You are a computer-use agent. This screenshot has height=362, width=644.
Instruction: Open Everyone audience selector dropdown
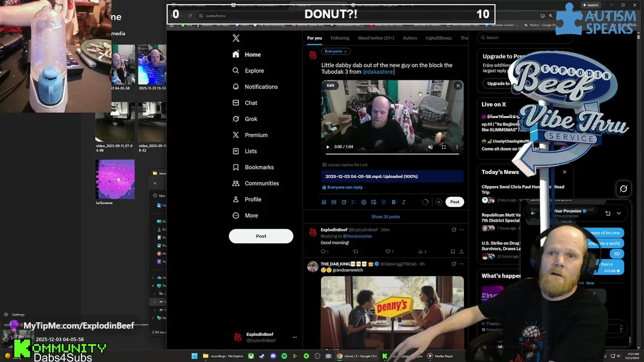pyautogui.click(x=336, y=51)
